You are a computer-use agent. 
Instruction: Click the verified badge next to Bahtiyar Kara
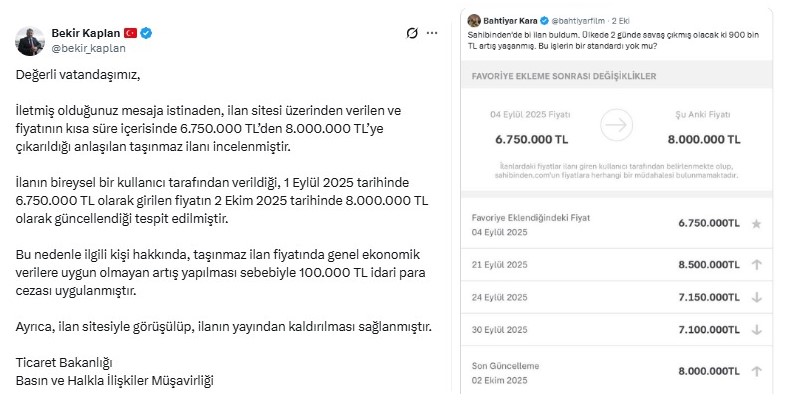click(x=543, y=18)
